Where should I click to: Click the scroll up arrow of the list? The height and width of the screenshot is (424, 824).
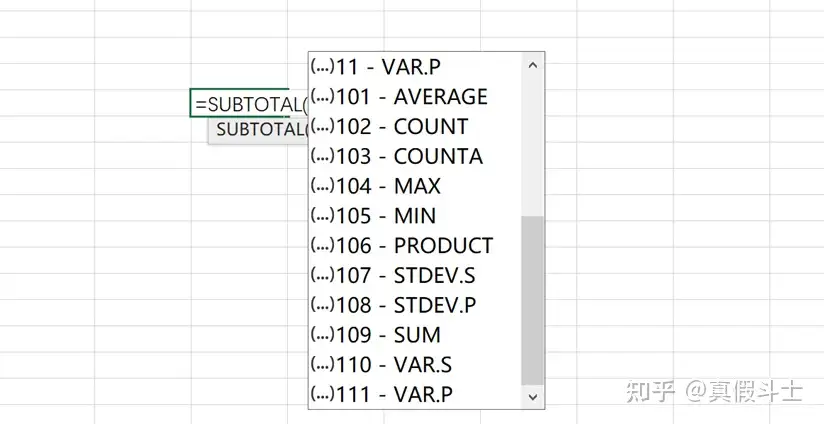point(533,66)
